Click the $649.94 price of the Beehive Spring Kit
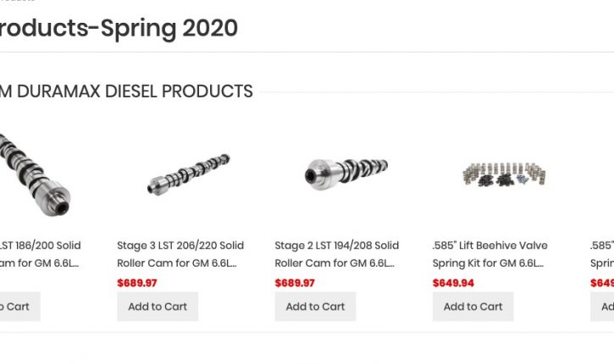This screenshot has height=364, width=614. (x=453, y=283)
